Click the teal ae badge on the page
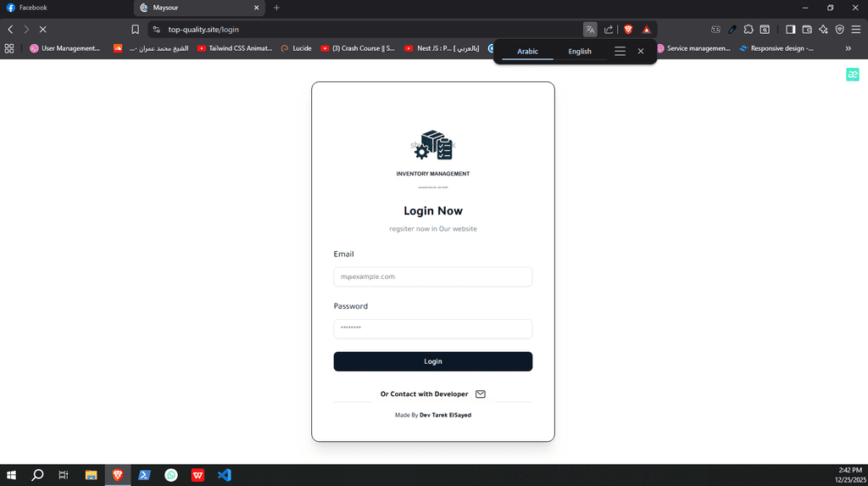 (x=853, y=75)
